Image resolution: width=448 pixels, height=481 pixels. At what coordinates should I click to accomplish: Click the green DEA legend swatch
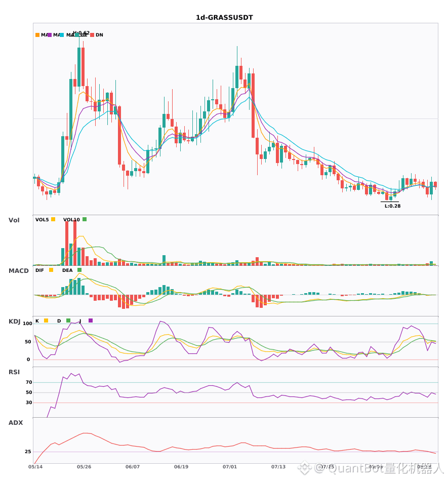(x=79, y=270)
